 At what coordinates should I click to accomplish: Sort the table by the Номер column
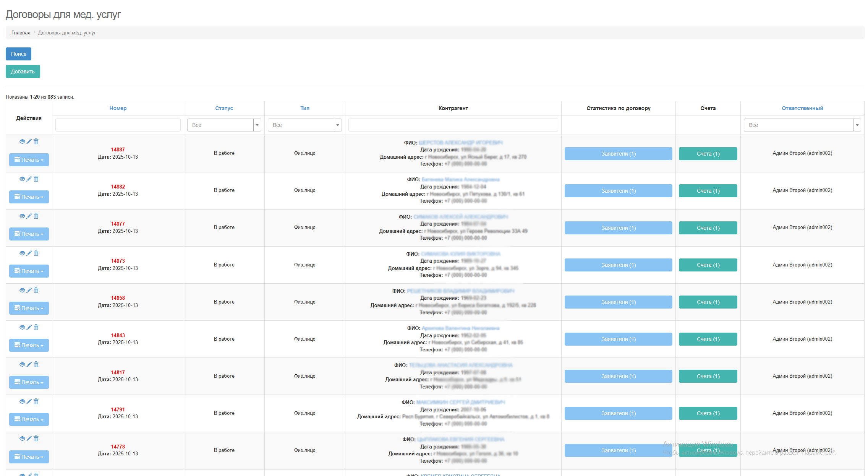pos(118,108)
